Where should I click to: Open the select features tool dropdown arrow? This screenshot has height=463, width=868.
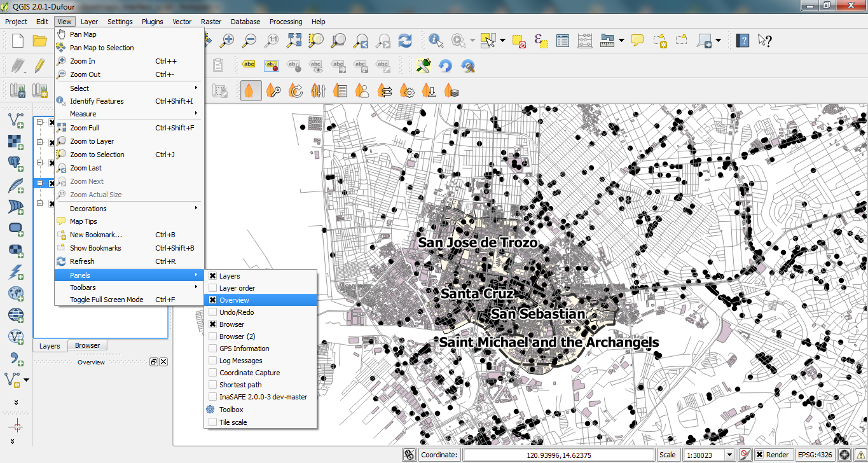click(502, 41)
